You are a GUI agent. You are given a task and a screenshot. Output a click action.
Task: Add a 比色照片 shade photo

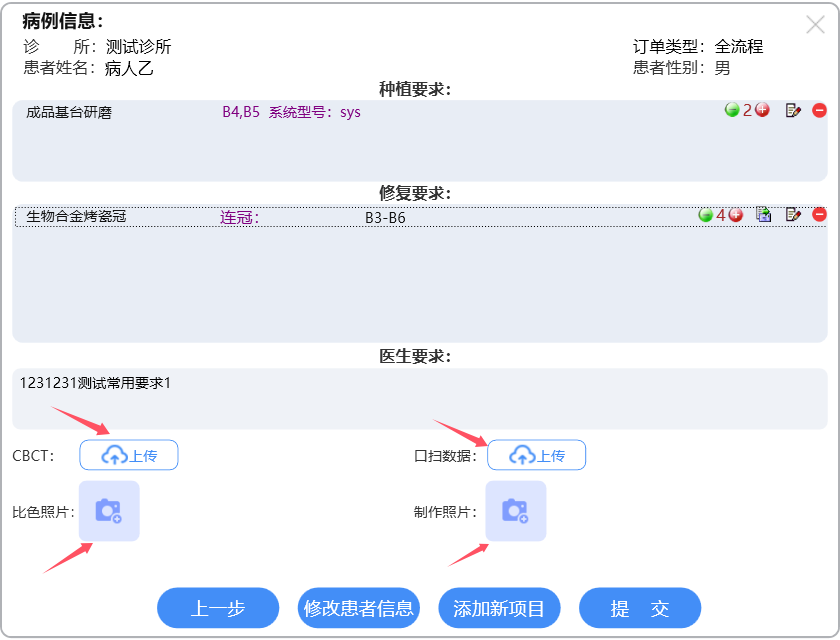[109, 511]
